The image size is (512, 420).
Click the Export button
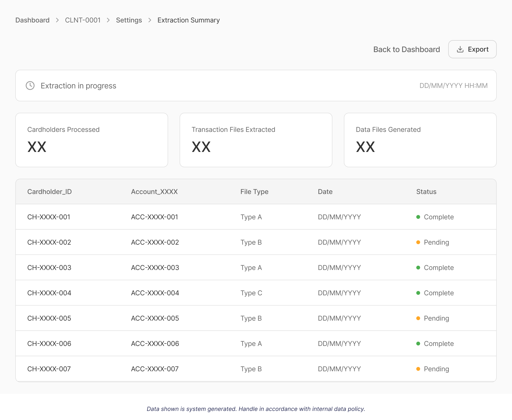tap(472, 49)
